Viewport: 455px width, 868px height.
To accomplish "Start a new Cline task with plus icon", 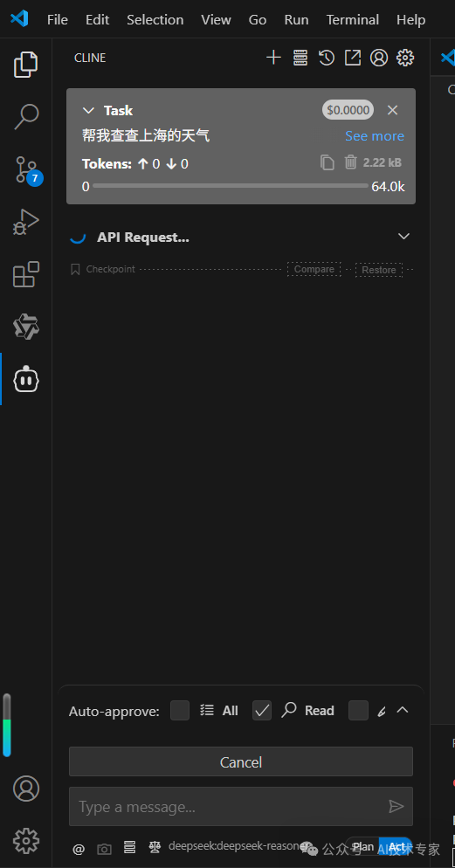I will pyautogui.click(x=273, y=58).
